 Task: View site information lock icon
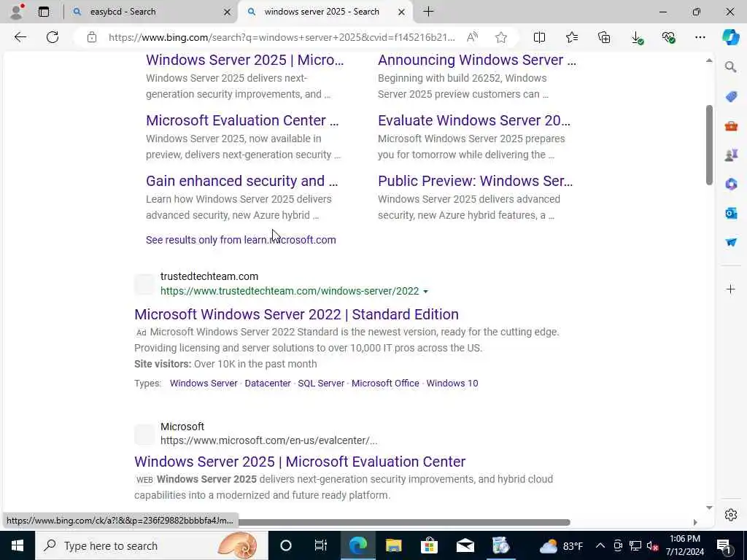[92, 37]
